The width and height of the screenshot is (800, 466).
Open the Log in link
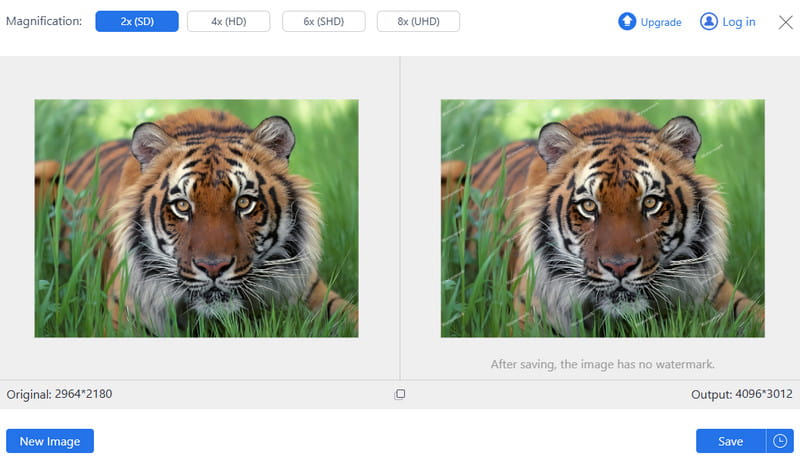739,22
